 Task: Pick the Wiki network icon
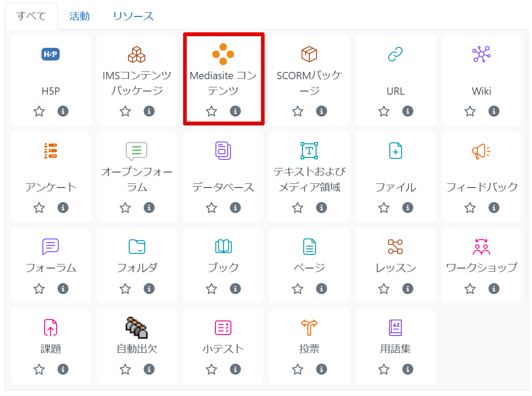point(481,55)
